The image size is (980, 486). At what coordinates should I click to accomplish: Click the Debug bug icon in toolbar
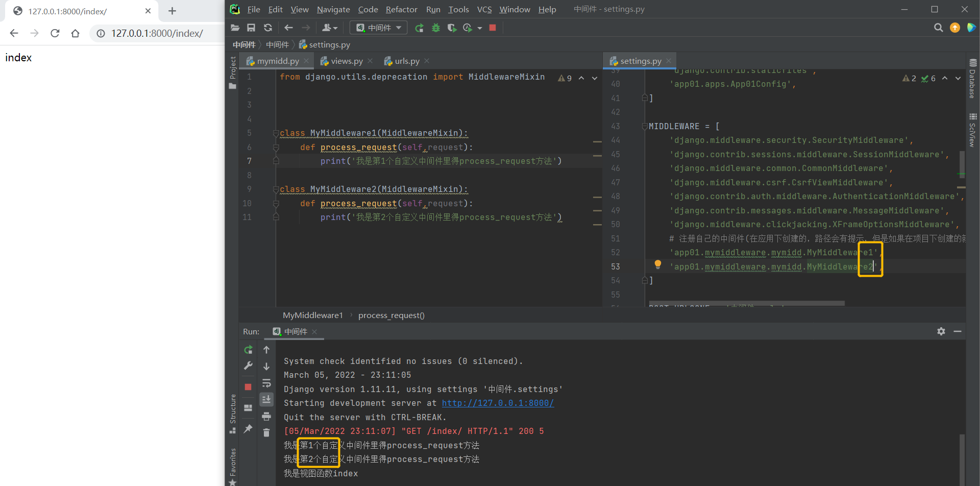[436, 28]
